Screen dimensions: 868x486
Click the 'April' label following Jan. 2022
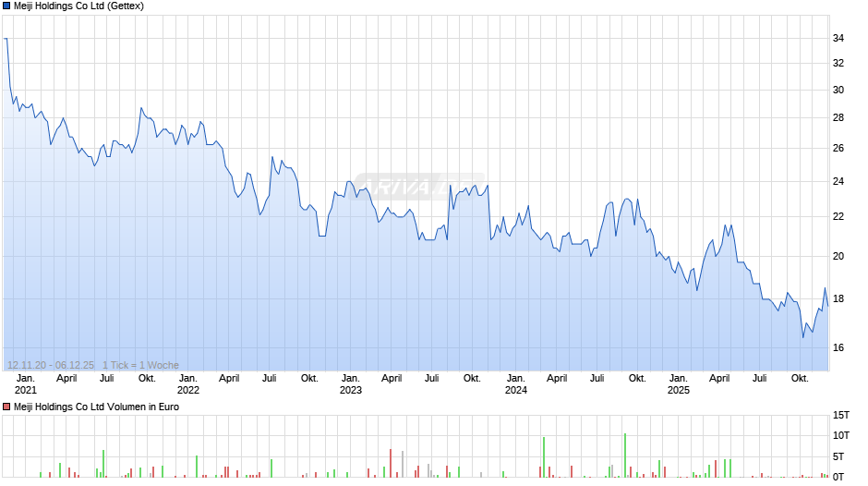229,379
